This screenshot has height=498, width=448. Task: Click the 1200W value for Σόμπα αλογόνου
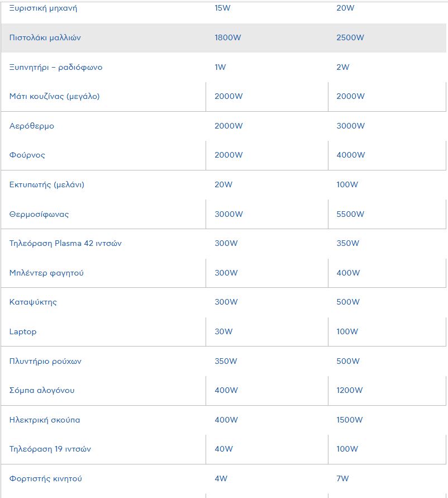(x=350, y=391)
